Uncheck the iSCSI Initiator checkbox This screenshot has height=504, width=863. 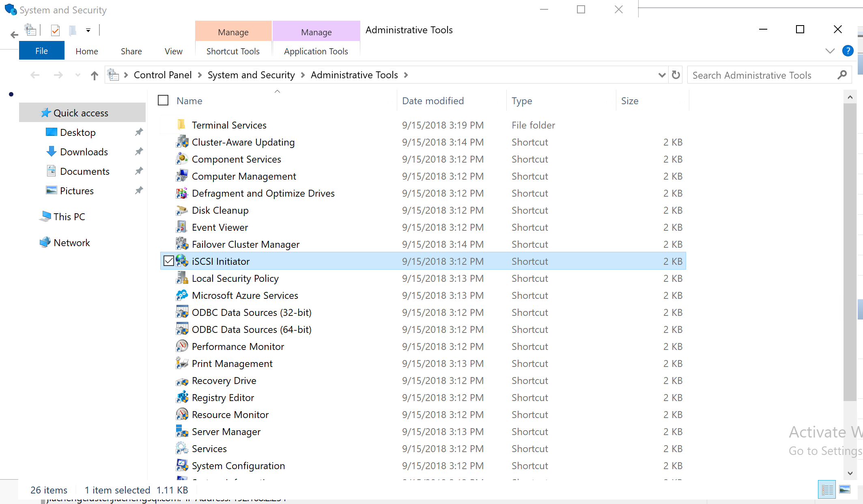click(x=168, y=261)
